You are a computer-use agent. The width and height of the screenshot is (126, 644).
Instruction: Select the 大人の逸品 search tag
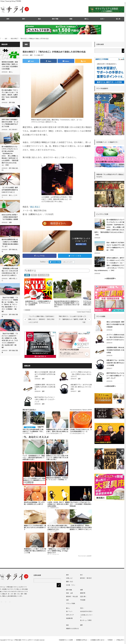43,275
